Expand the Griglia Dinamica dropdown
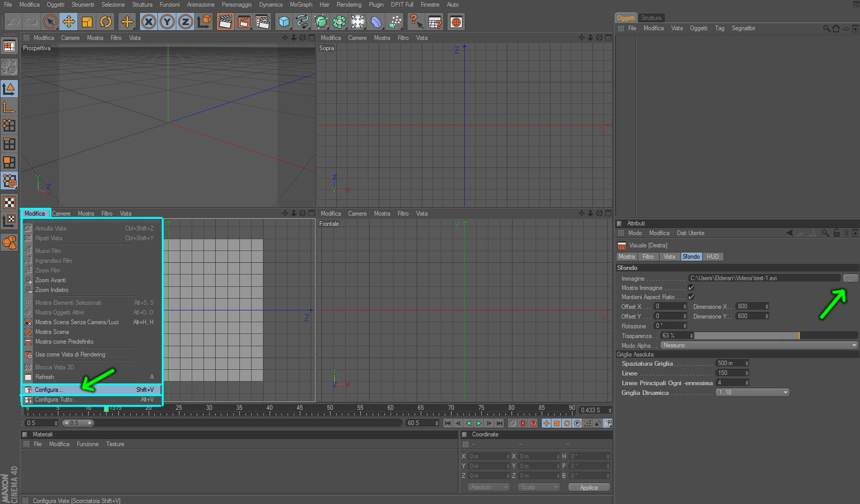Viewport: 860px width, 504px height. (752, 392)
